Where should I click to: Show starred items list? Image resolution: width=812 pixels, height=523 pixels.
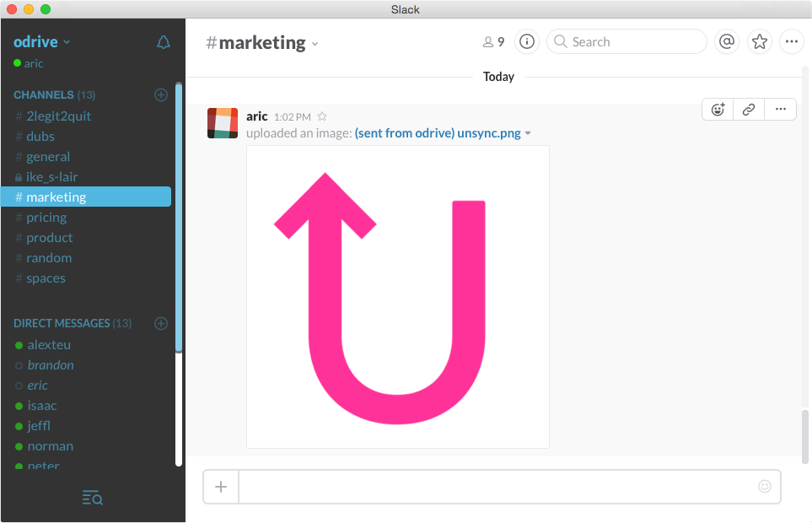[x=760, y=42]
